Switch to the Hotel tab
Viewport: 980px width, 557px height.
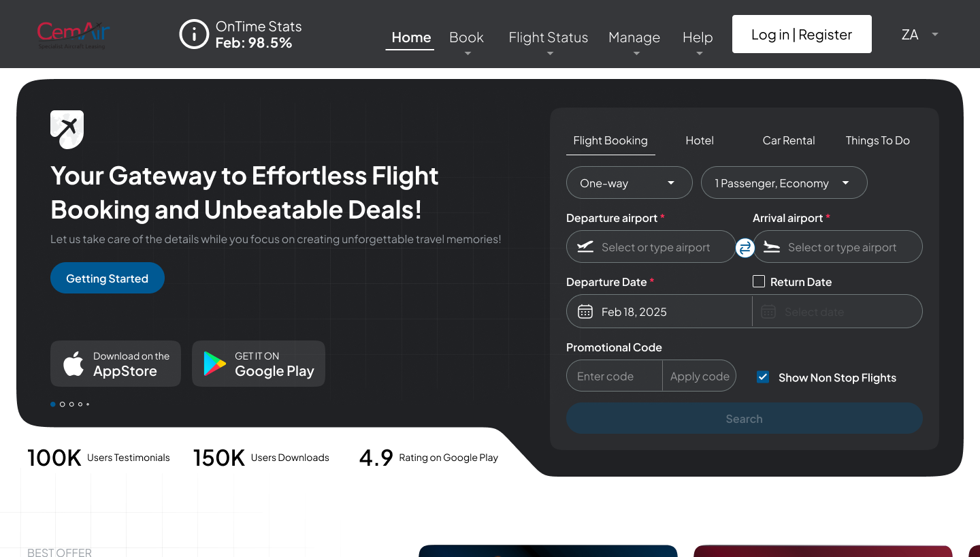700,140
